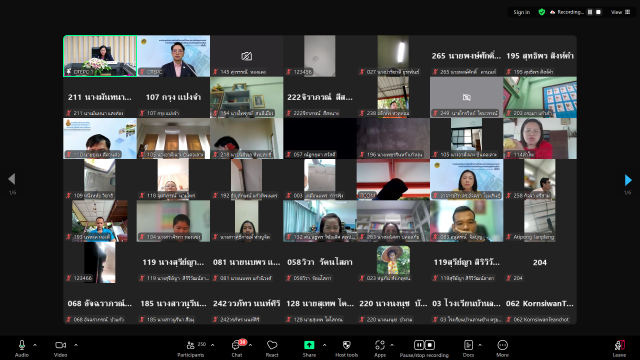640x360 pixels.
Task: Open the Chat panel with unread badge
Action: [237, 348]
